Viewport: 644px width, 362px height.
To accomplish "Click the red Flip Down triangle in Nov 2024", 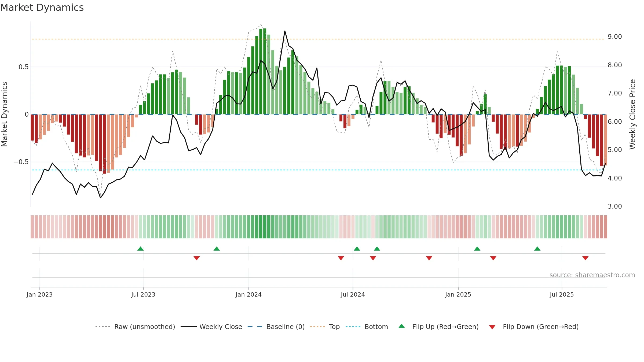I will (x=429, y=258).
